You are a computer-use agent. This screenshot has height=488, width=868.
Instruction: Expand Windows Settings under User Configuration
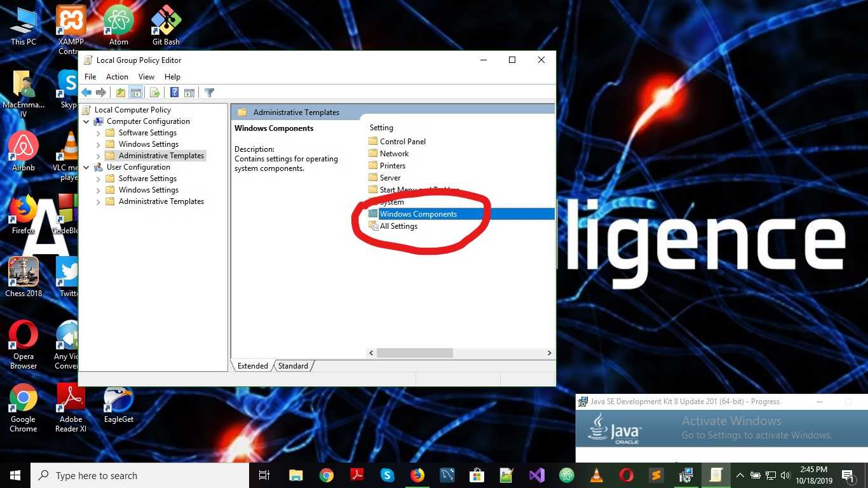(x=98, y=190)
